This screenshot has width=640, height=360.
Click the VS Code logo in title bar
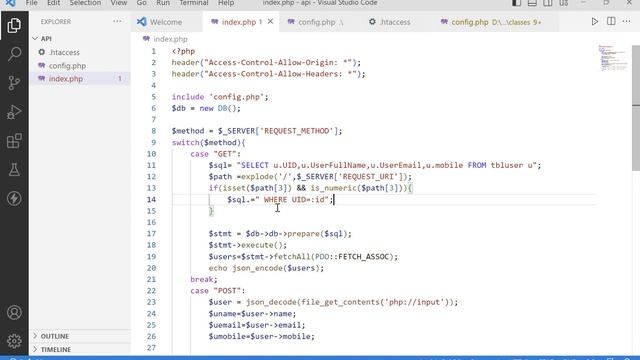pos(11,3)
